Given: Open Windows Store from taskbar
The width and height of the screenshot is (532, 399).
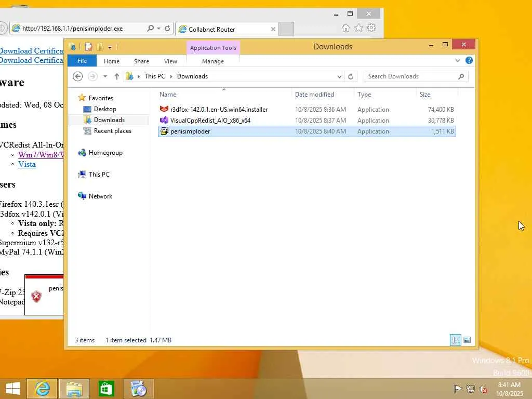Looking at the screenshot, I should (x=106, y=389).
